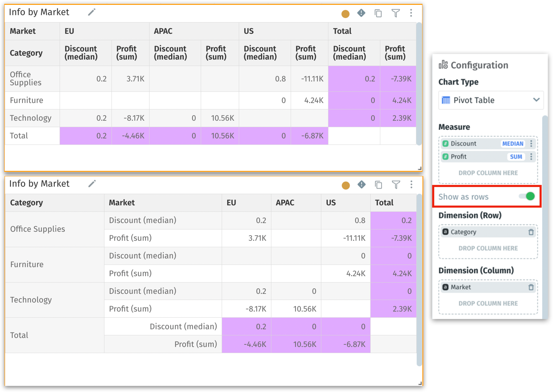Delete Category from Dimension (Row)
The width and height of the screenshot is (553, 392).
point(531,232)
